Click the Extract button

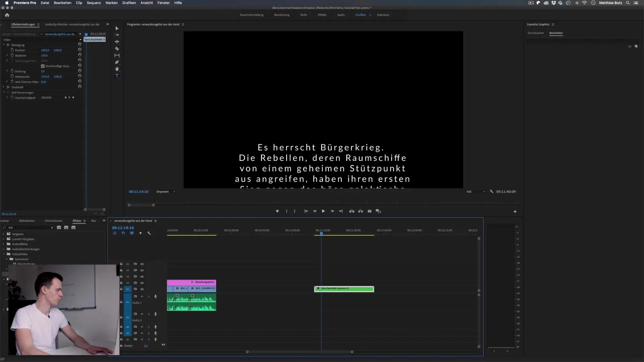pos(361,211)
